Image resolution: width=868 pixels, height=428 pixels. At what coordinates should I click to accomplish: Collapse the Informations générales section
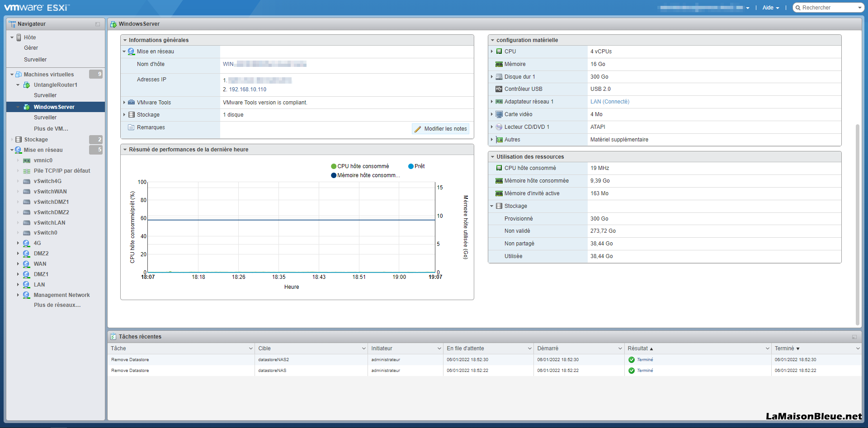click(x=125, y=40)
